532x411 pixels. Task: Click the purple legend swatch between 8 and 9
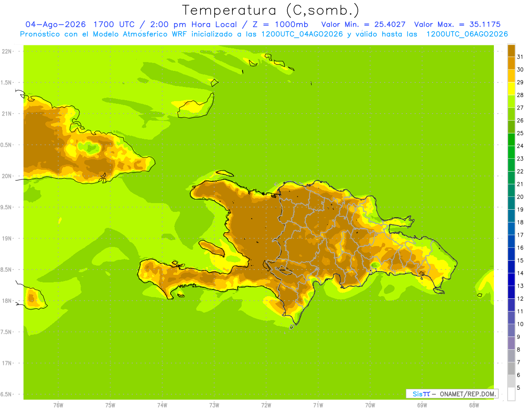511,343
